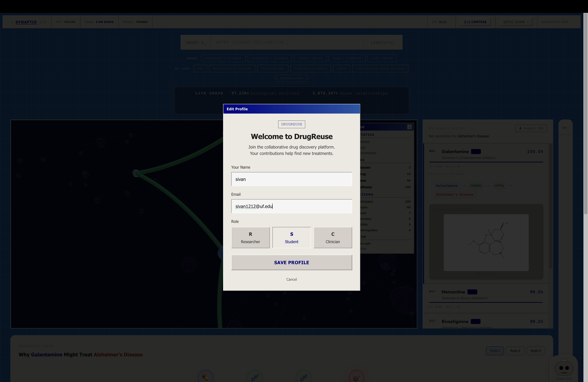The image size is (588, 382).
Task: Click the second DNA gene node icon
Action: click(303, 377)
